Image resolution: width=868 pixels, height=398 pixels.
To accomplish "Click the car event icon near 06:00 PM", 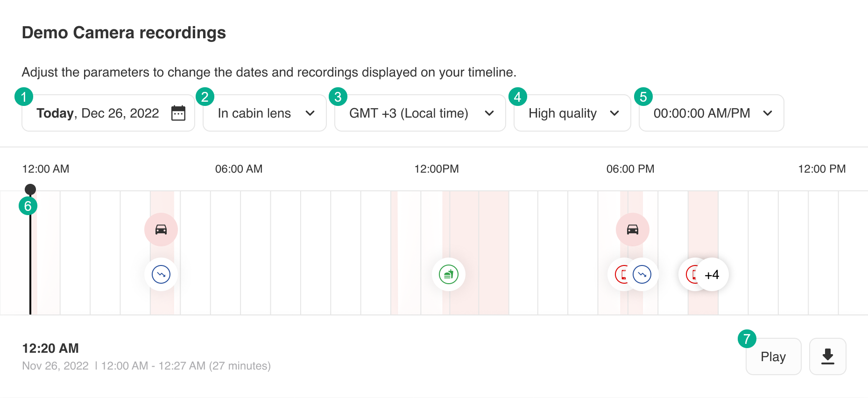I will click(x=633, y=230).
